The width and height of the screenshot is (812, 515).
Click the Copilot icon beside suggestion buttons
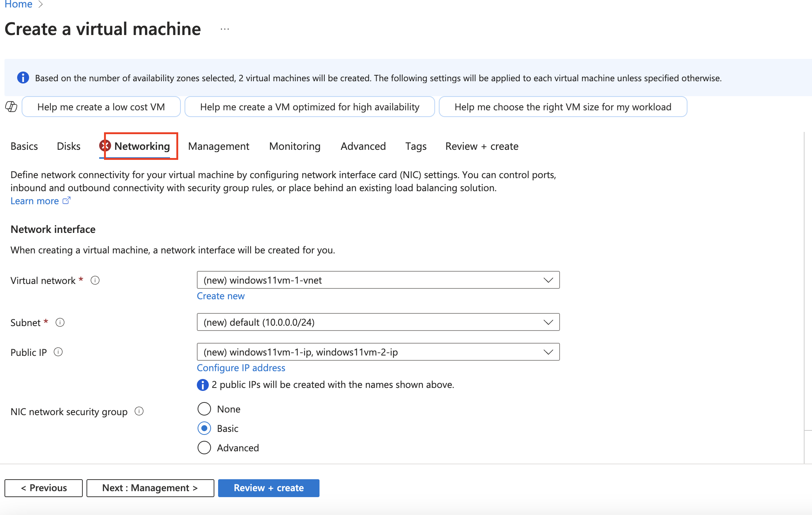pyautogui.click(x=11, y=107)
